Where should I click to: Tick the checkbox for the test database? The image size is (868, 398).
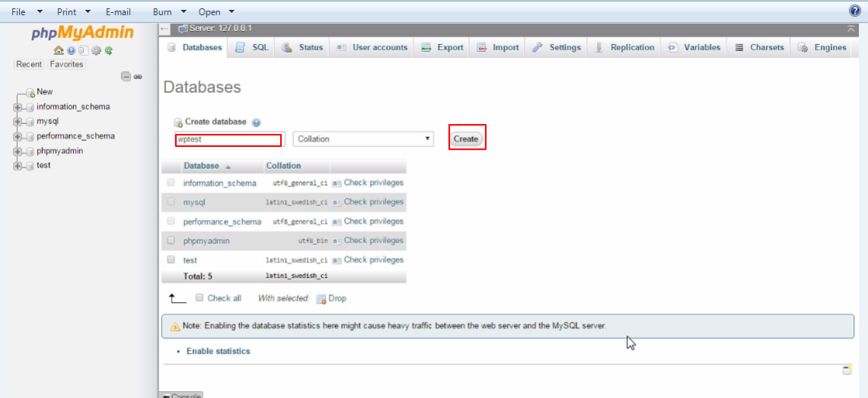171,259
